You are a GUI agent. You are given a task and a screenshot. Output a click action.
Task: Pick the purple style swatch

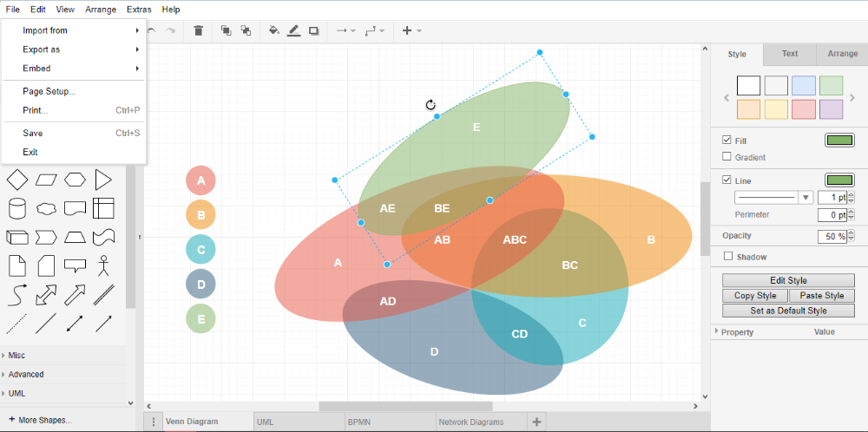831,109
